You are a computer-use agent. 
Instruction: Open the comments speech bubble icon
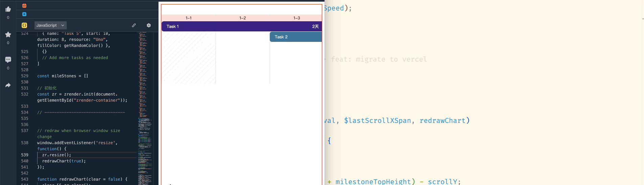8,60
